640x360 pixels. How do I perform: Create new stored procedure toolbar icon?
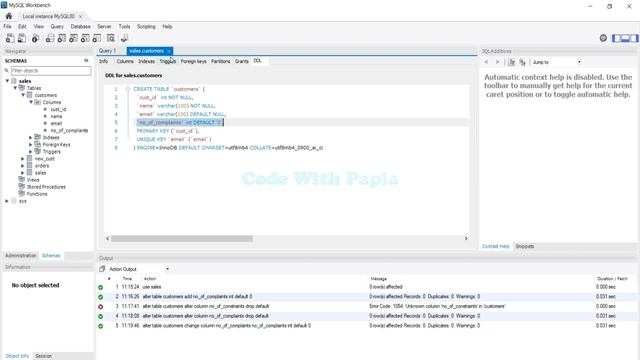pos(85,38)
